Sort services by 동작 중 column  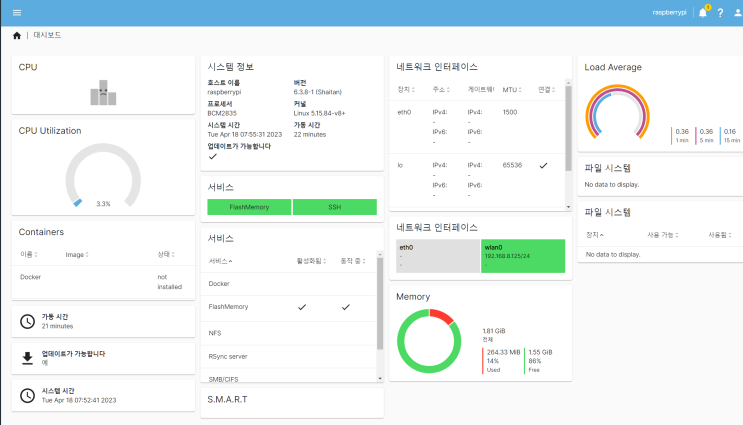coord(353,261)
